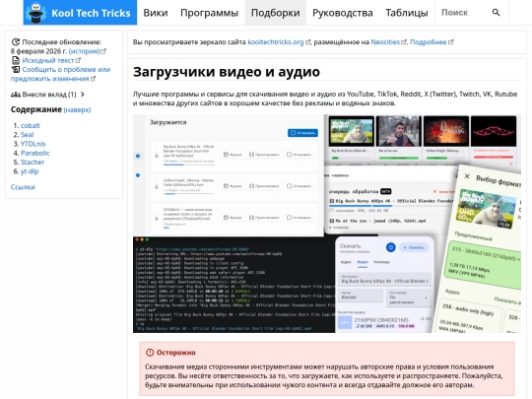Click the report problem icon
Screen dimensions: 532x399
pos(16,70)
